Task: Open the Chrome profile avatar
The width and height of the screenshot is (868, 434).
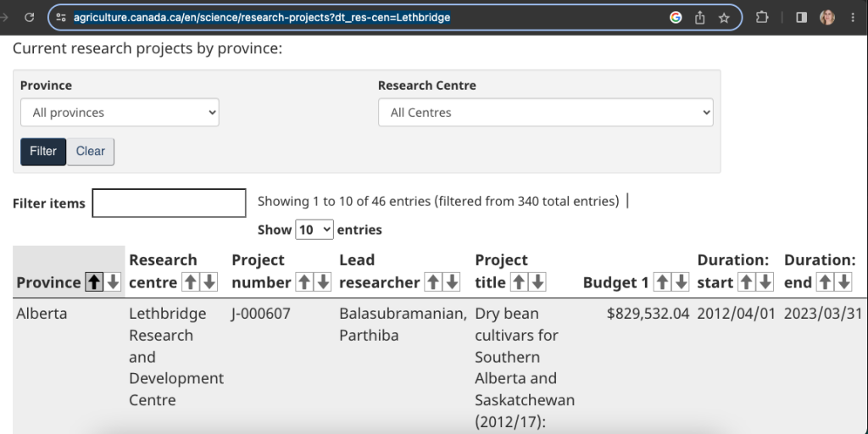Action: pos(827,17)
